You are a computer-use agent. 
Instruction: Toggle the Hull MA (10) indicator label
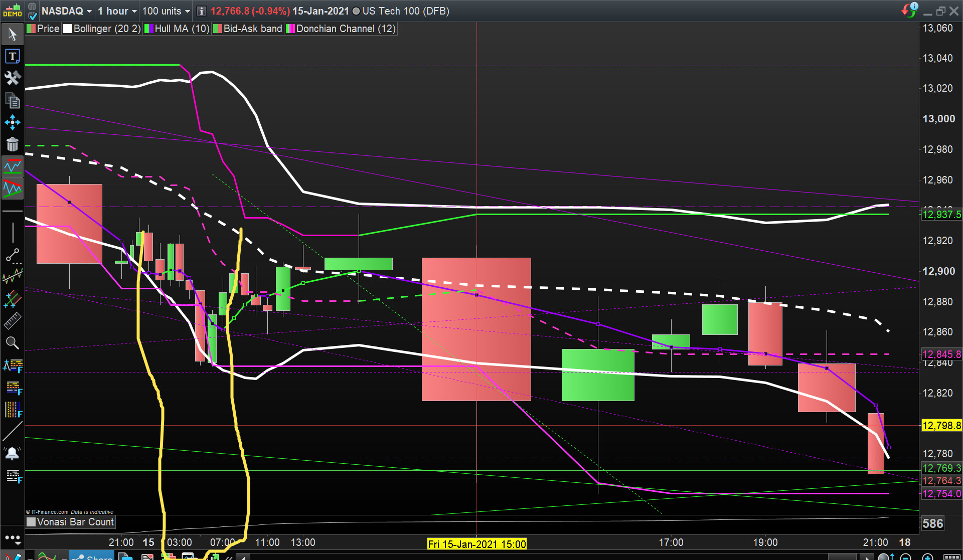[182, 29]
